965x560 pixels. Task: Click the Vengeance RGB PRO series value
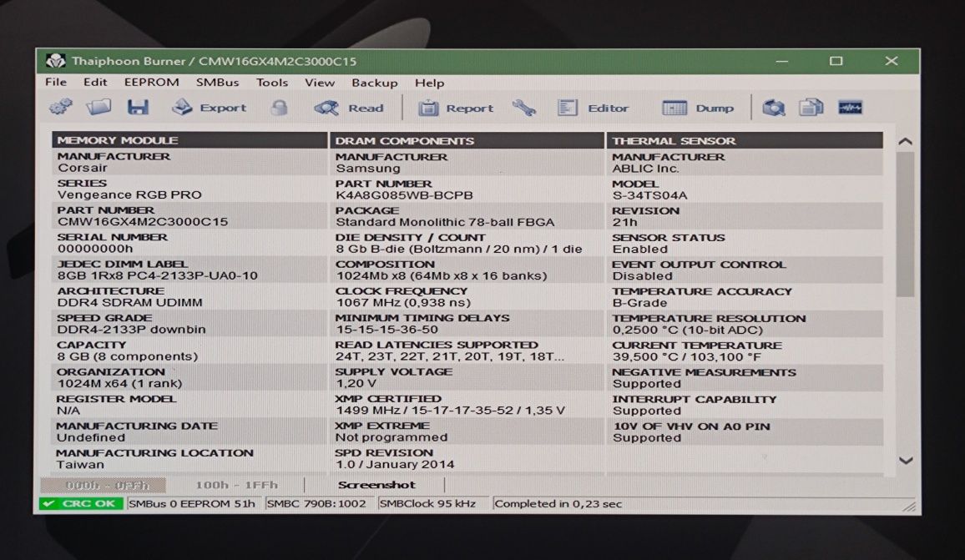129,194
